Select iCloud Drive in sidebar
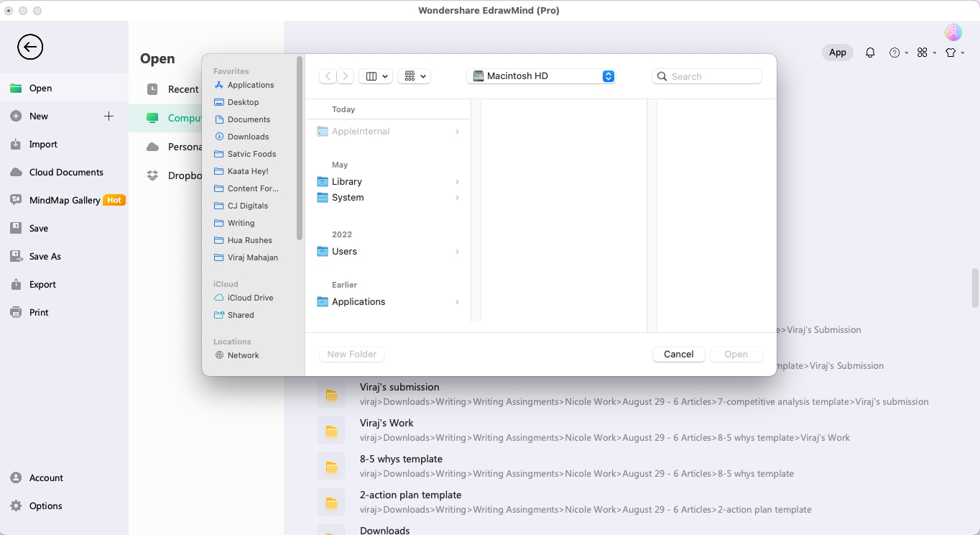This screenshot has width=980, height=535. (x=251, y=298)
